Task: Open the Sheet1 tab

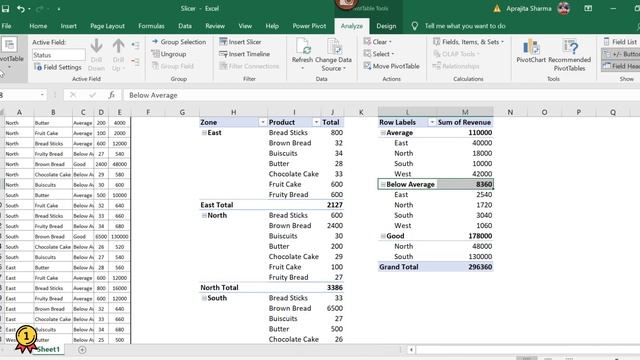Action: click(x=48, y=349)
